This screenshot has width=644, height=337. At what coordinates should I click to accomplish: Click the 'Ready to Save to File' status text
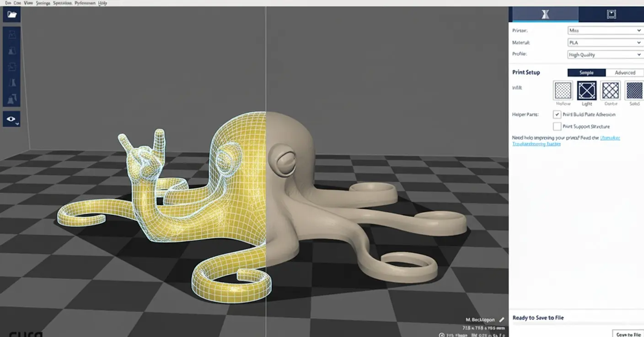[538, 318]
